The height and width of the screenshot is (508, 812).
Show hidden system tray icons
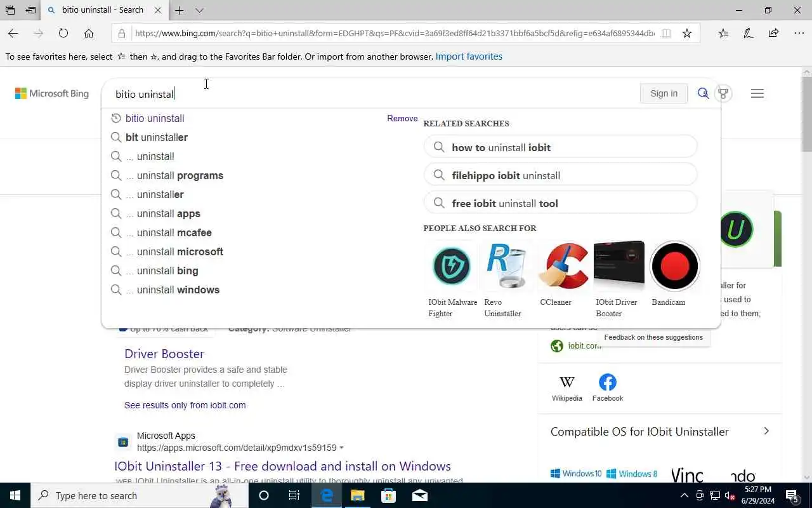click(684, 495)
